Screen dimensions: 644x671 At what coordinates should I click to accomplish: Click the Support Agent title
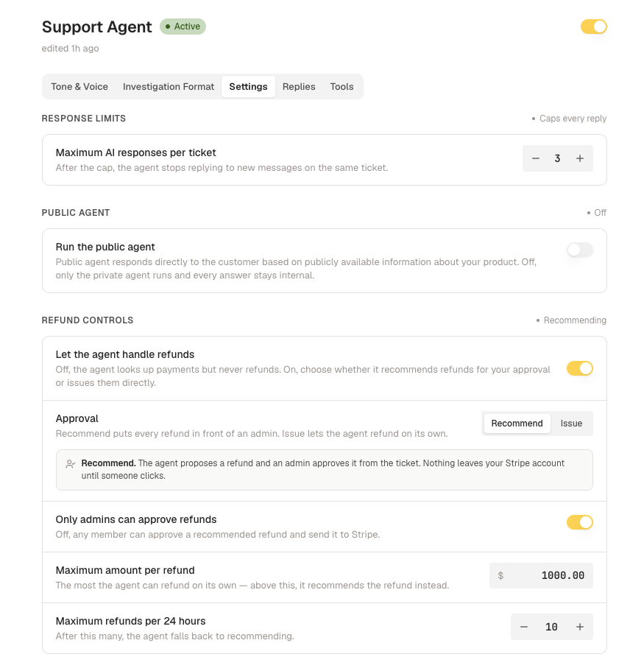(x=96, y=27)
